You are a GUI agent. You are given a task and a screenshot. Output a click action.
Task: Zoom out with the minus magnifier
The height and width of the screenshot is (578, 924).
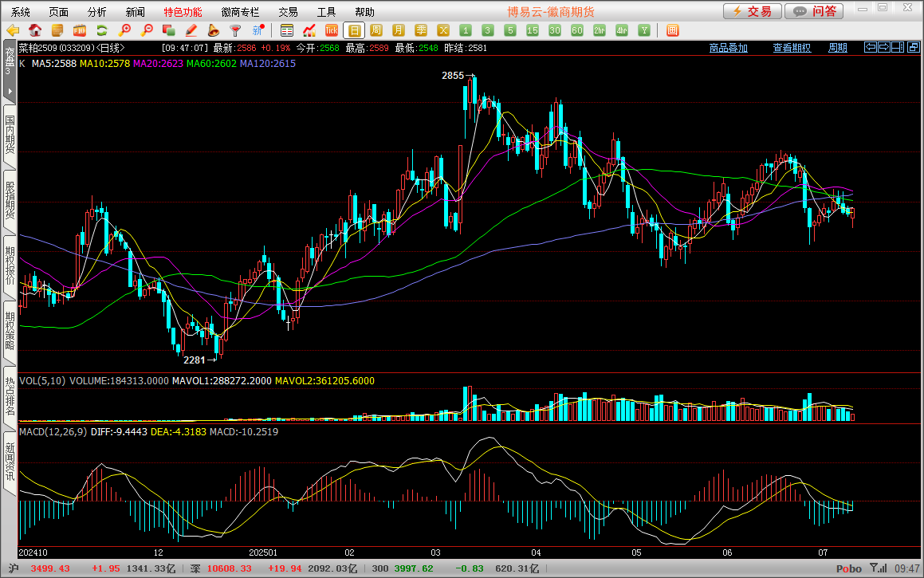click(147, 30)
